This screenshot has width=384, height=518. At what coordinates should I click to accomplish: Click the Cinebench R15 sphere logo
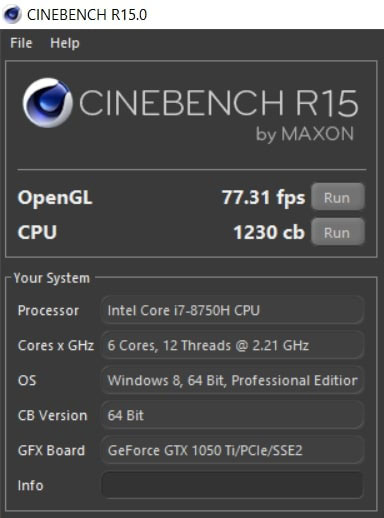[47, 103]
